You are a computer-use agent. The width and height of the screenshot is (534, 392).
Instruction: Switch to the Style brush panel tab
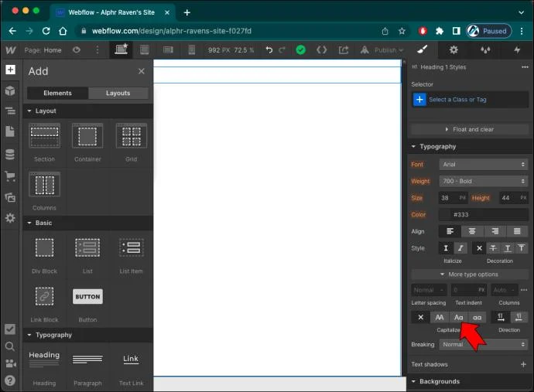(423, 50)
